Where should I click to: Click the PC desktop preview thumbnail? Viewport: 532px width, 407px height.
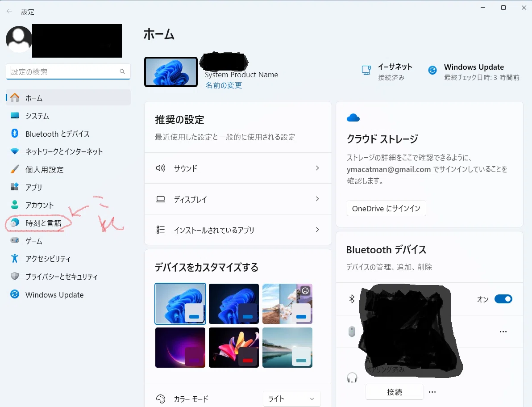coord(171,72)
